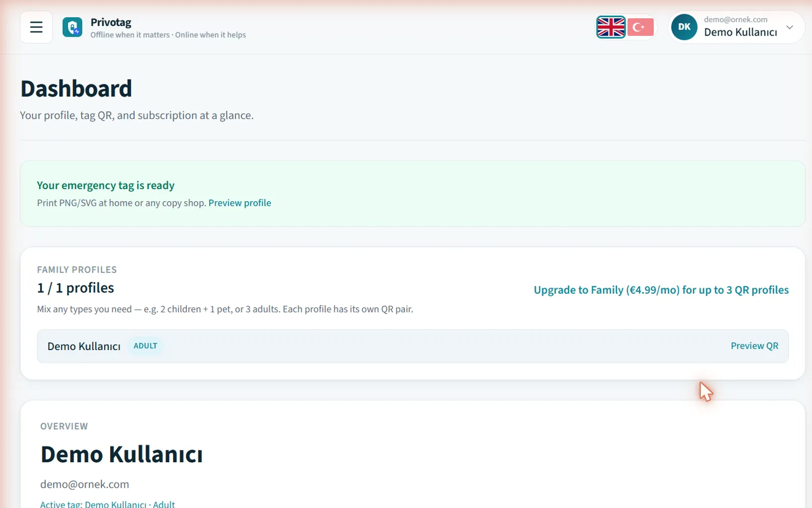Switch language to English via UK flag
Image resolution: width=812 pixels, height=508 pixels.
tap(611, 27)
